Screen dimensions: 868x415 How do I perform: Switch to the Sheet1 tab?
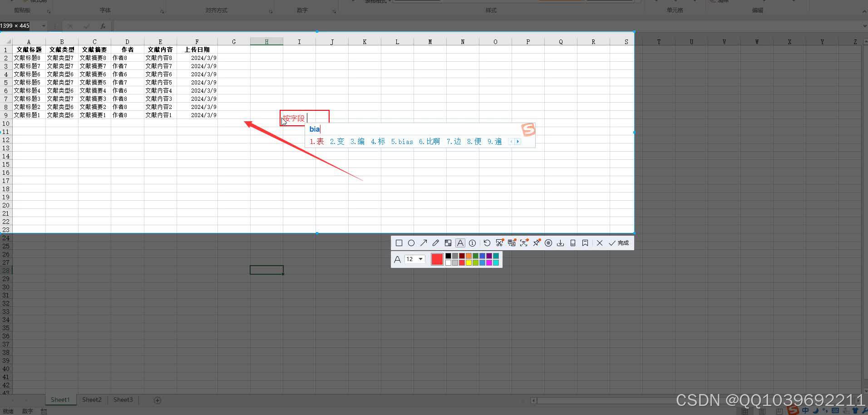point(60,400)
